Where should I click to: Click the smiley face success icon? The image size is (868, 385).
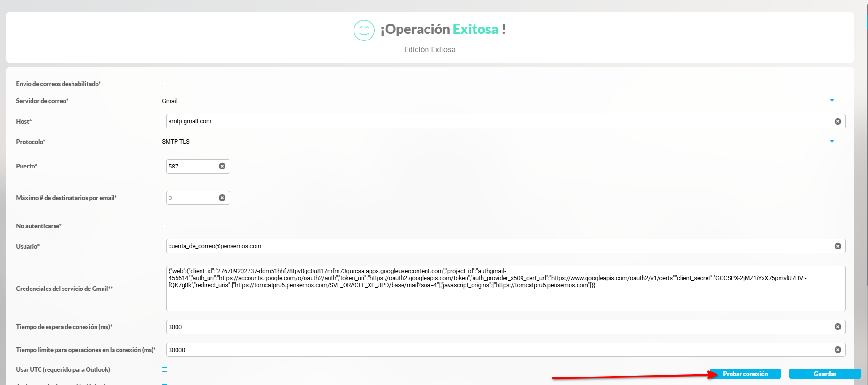tap(364, 30)
